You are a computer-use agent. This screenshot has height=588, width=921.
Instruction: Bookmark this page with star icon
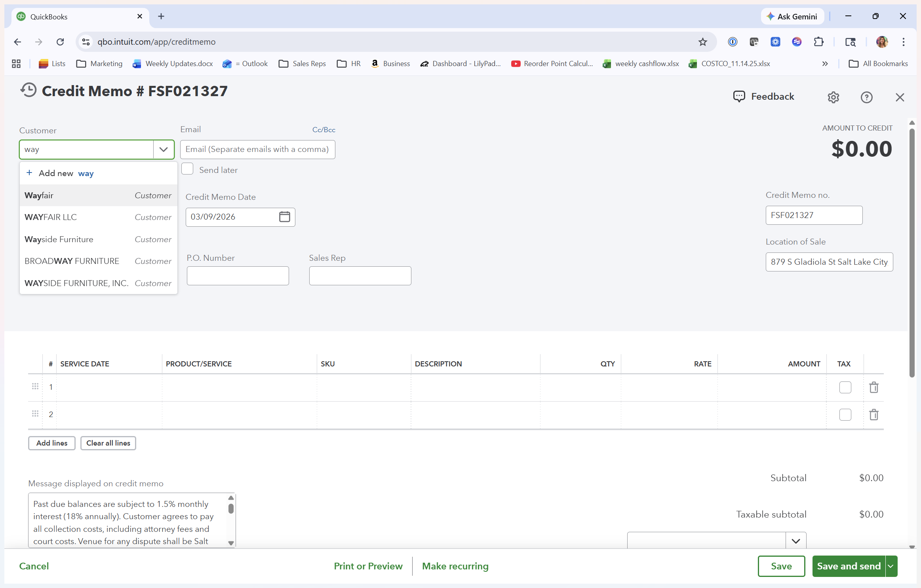point(702,42)
